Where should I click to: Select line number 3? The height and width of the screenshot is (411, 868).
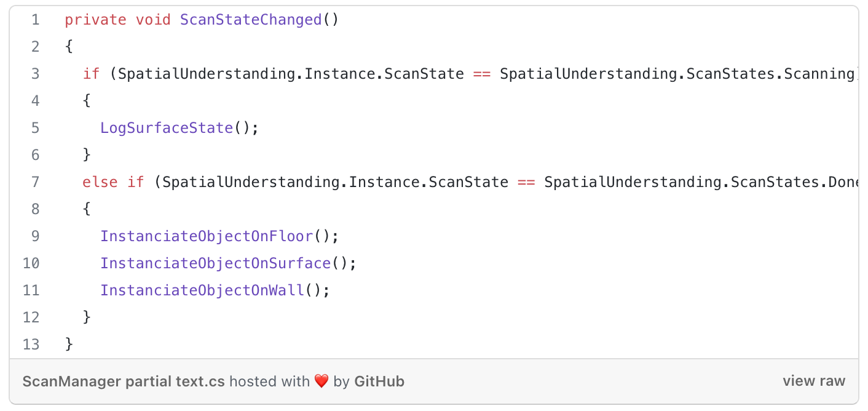(x=34, y=74)
